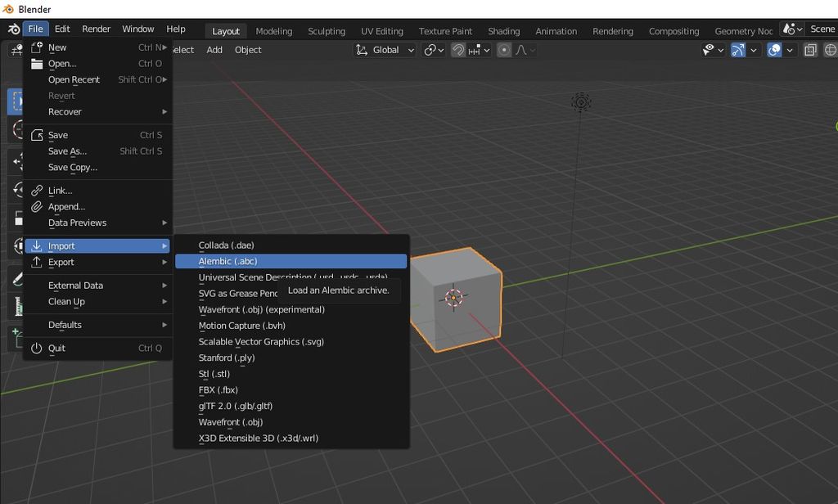The width and height of the screenshot is (838, 504).
Task: Click the X-ray toggle icon in header
Action: [810, 50]
